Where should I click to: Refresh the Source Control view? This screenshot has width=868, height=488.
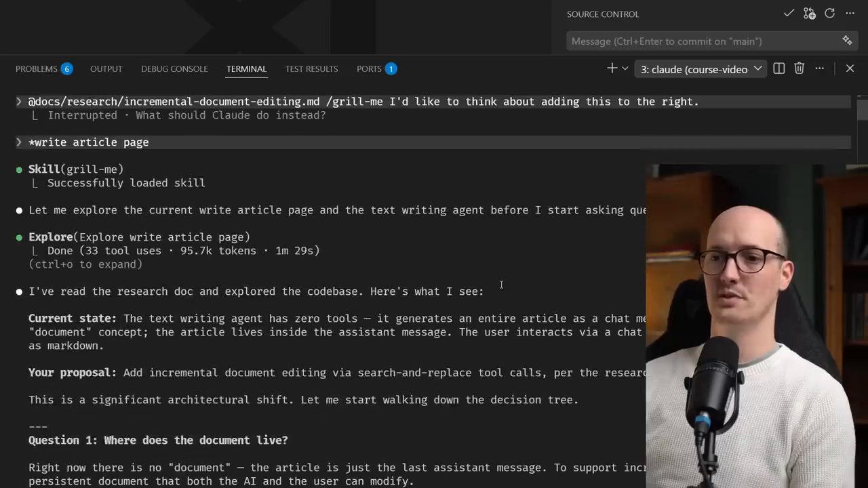829,14
